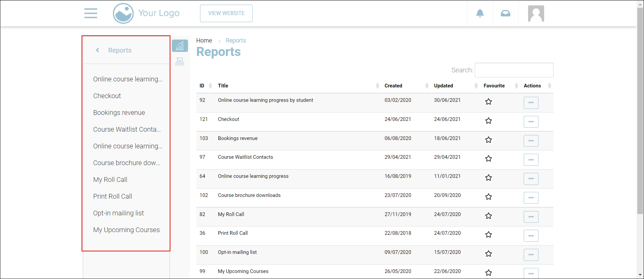Click the VIEW WEBSITE button
This screenshot has width=644, height=279.
click(x=226, y=13)
